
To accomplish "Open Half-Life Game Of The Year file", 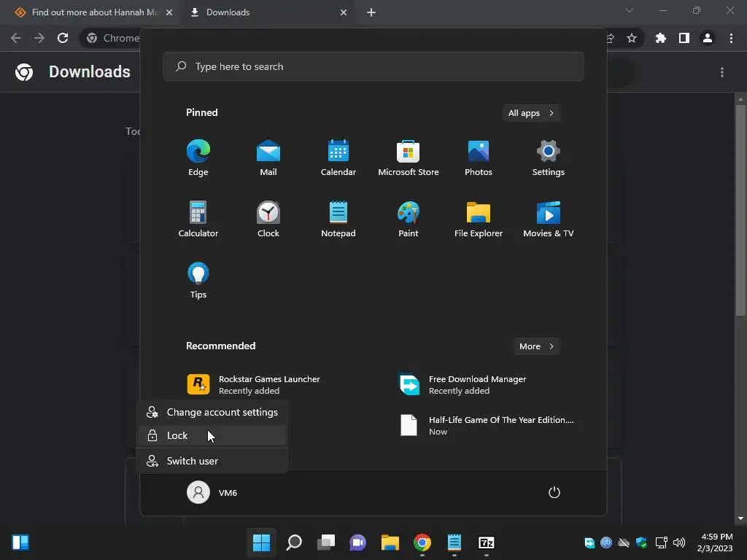I will [486, 425].
